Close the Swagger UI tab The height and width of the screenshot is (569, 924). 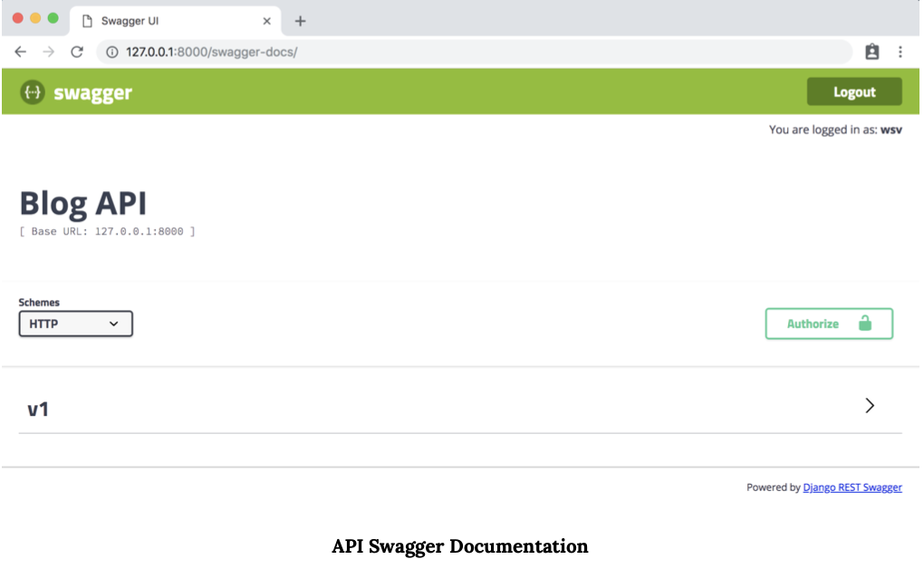[x=266, y=21]
